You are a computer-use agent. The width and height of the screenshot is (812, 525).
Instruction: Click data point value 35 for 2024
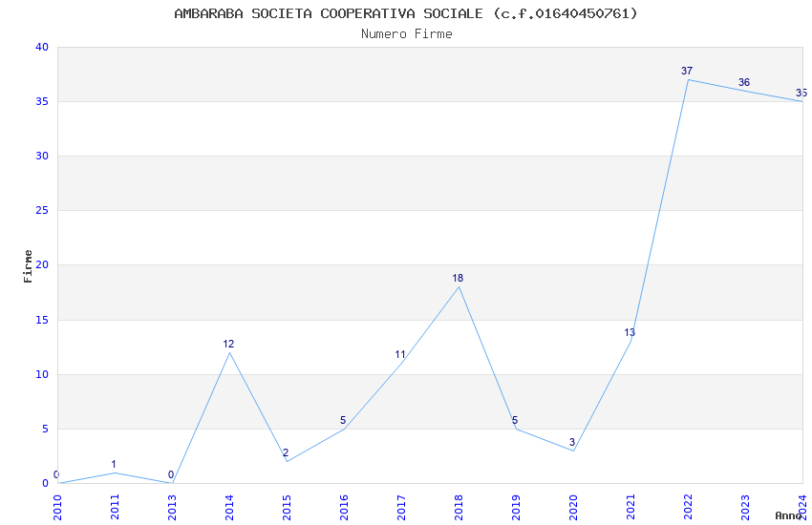(x=801, y=94)
